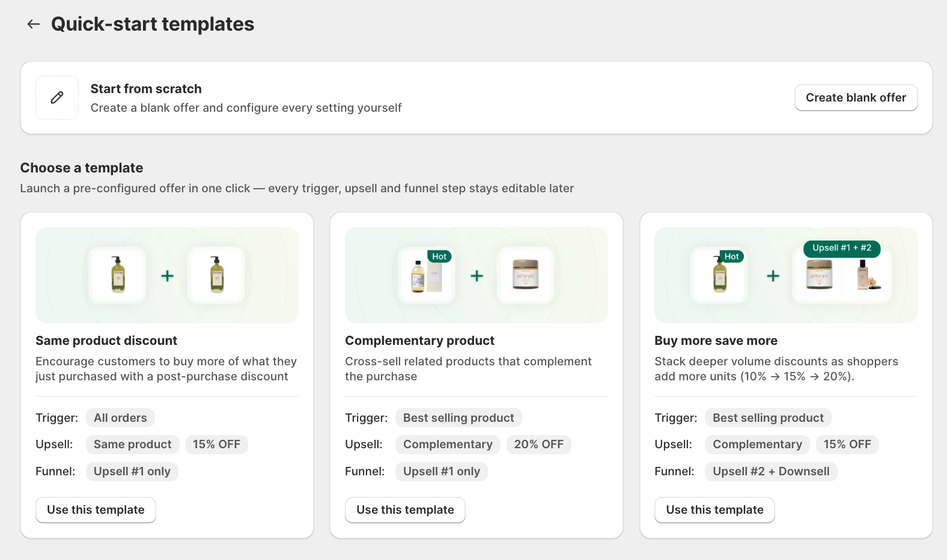Open the Buy more save more preview image
The width and height of the screenshot is (947, 560).
coord(786,275)
